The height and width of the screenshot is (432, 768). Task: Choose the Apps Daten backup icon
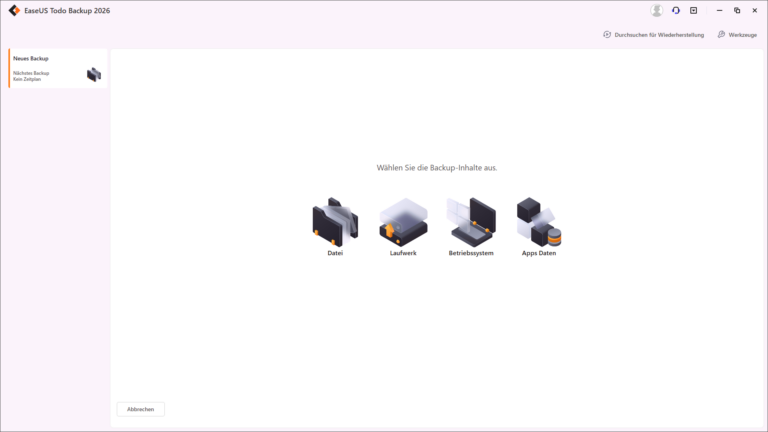(539, 222)
